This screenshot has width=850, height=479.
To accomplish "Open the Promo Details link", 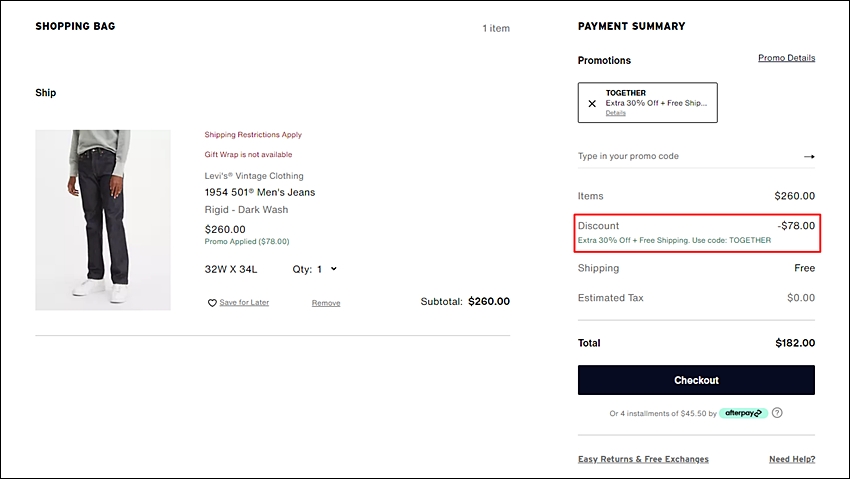I will [787, 58].
